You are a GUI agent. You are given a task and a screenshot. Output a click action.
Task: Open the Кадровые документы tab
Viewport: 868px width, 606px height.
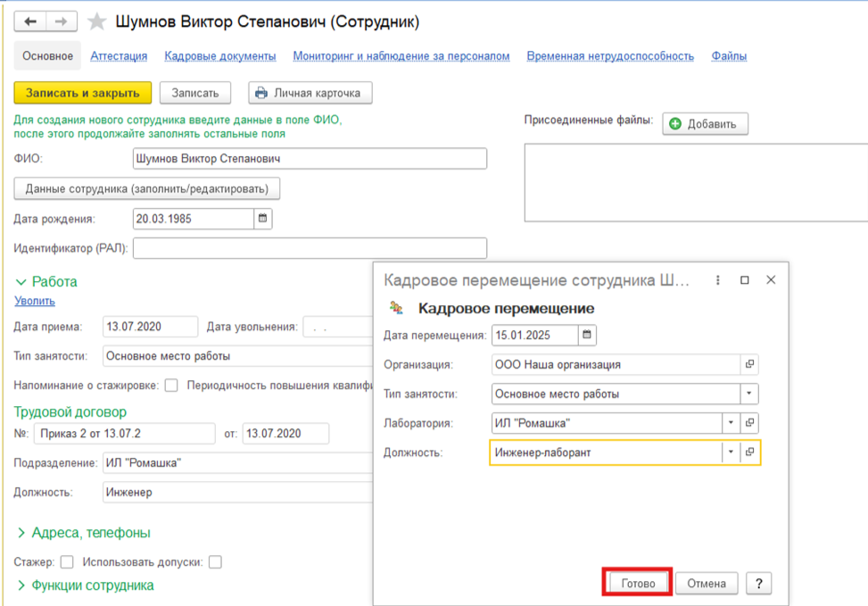(220, 56)
